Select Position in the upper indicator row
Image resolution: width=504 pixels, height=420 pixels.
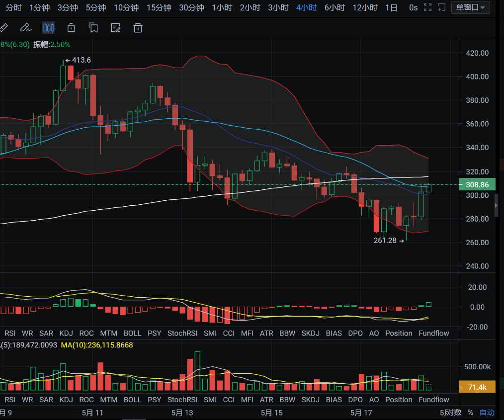pos(399,333)
